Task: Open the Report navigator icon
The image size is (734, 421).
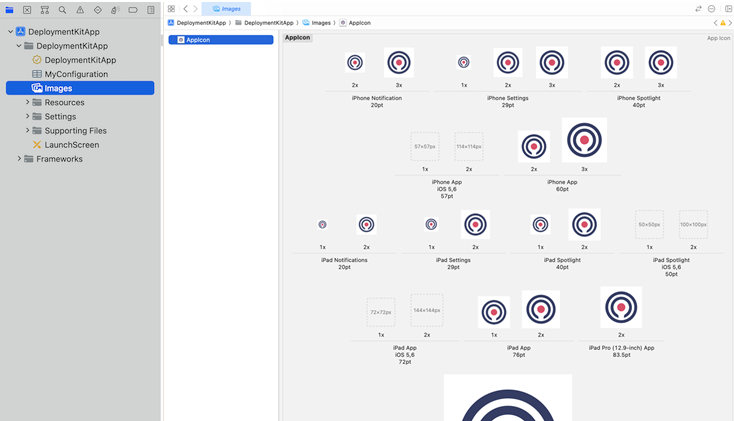Action: click(x=151, y=10)
